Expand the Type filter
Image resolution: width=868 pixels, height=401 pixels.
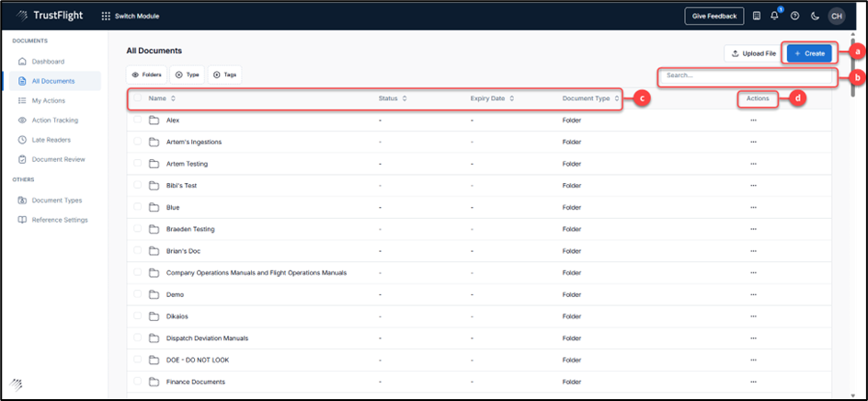point(188,74)
